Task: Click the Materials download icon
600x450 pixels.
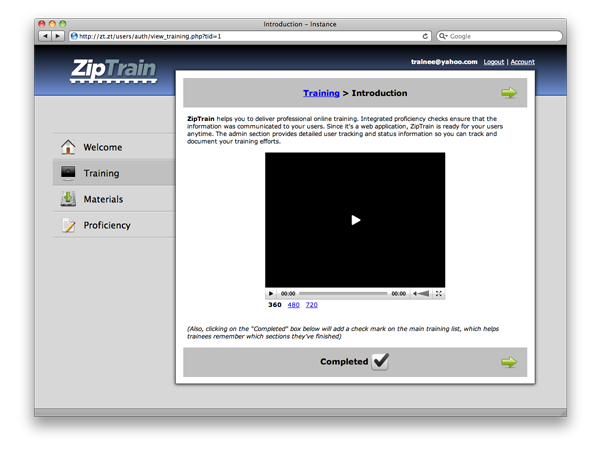Action: point(68,199)
